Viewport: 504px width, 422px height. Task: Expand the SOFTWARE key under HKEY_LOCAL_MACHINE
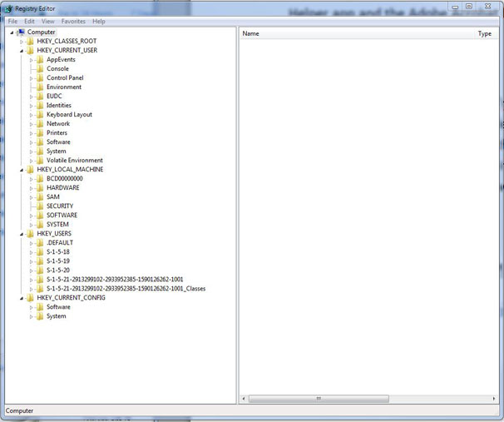pos(31,215)
